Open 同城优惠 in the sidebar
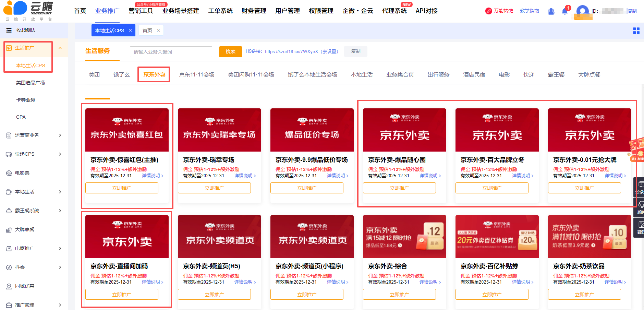Screen dimensions: 644x310 [x=24, y=286]
